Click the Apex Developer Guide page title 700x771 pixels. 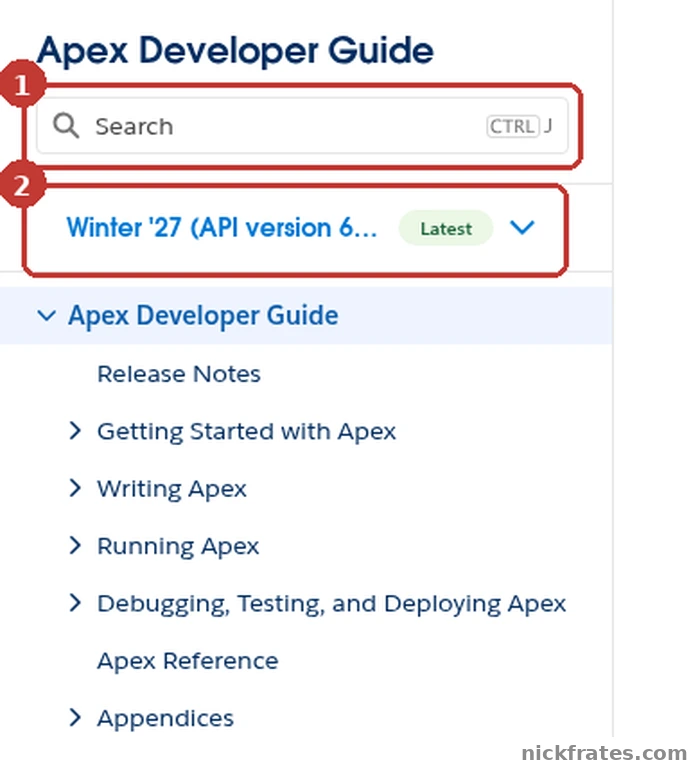(235, 51)
